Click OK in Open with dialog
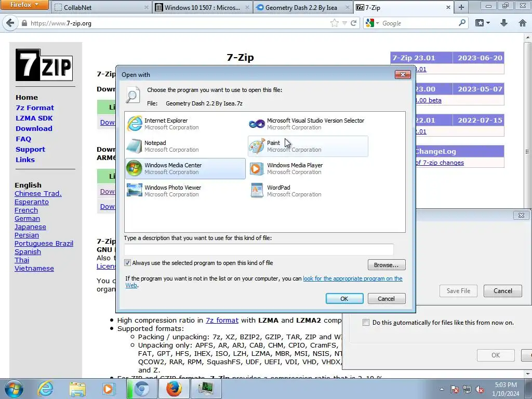 pos(344,299)
